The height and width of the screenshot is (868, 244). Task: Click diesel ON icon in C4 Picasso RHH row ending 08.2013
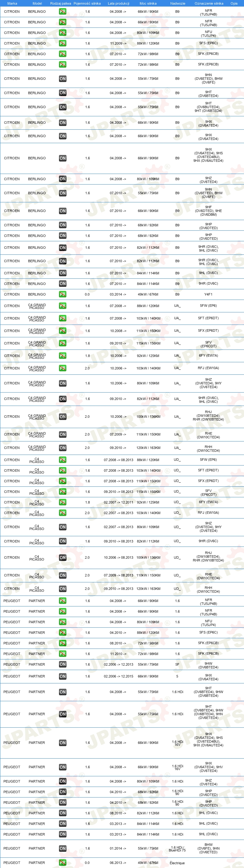click(x=62, y=589)
